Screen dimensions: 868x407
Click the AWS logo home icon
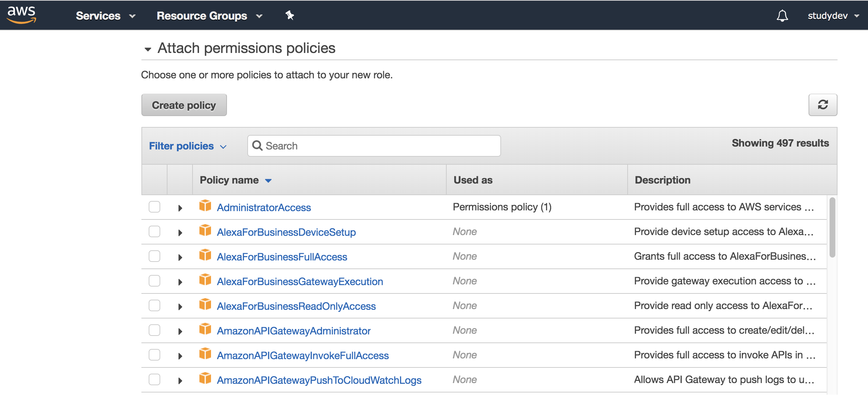click(x=21, y=15)
